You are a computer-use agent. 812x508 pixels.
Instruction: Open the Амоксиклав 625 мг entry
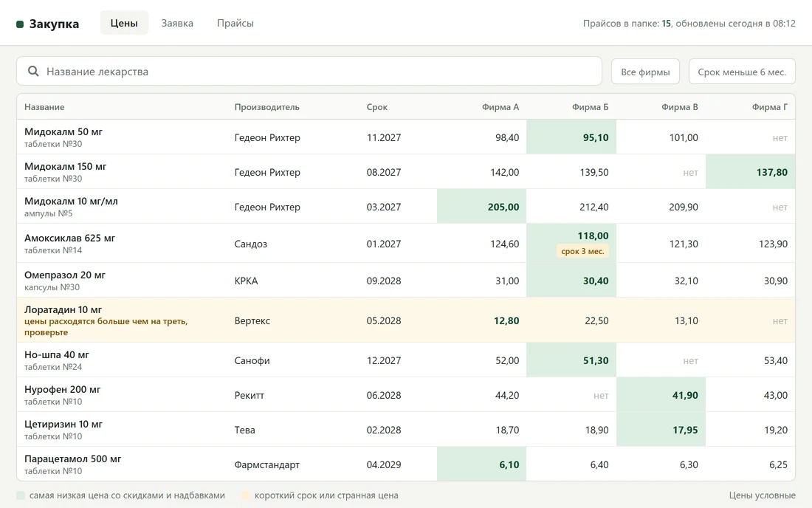tap(69, 238)
